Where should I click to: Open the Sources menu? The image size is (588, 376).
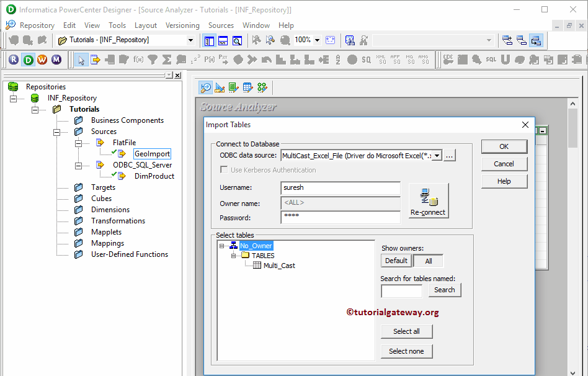(x=221, y=25)
